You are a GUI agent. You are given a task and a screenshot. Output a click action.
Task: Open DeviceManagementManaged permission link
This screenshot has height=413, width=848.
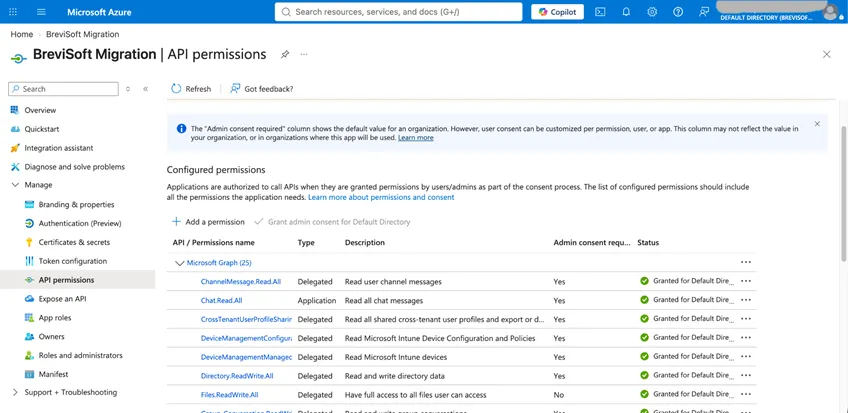[x=246, y=357]
